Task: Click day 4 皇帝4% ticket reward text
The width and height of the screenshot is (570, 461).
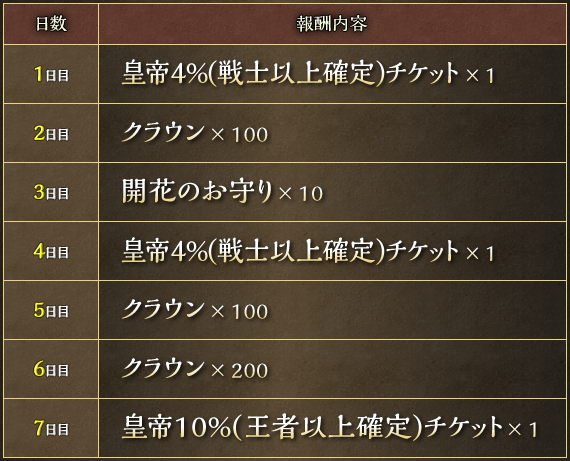Action: 308,251
